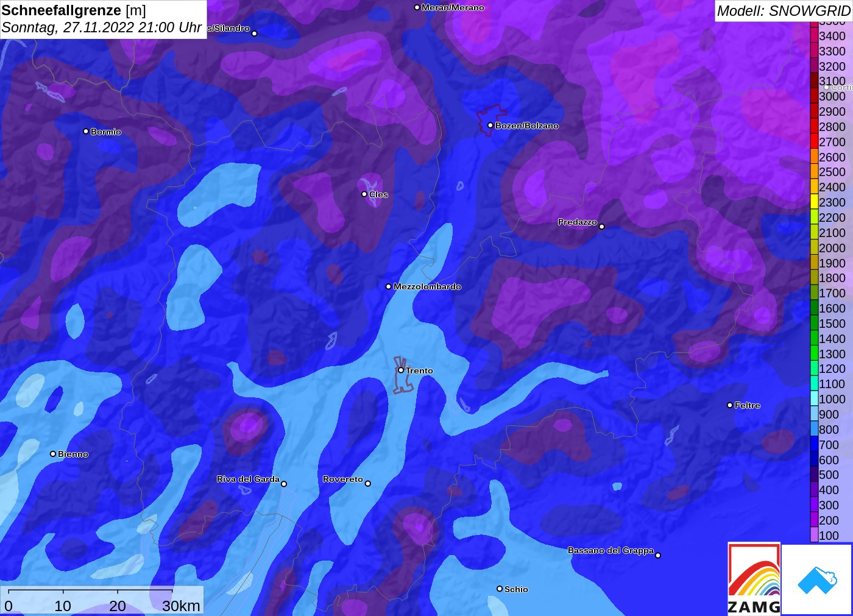
Task: Click the Predazzo label text
Action: tap(578, 222)
